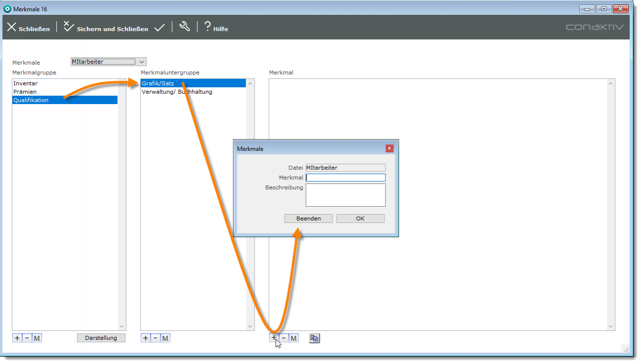This screenshot has width=641, height=364.
Task: Select Inventar in the Merkmalgruppe list
Action: [x=26, y=83]
